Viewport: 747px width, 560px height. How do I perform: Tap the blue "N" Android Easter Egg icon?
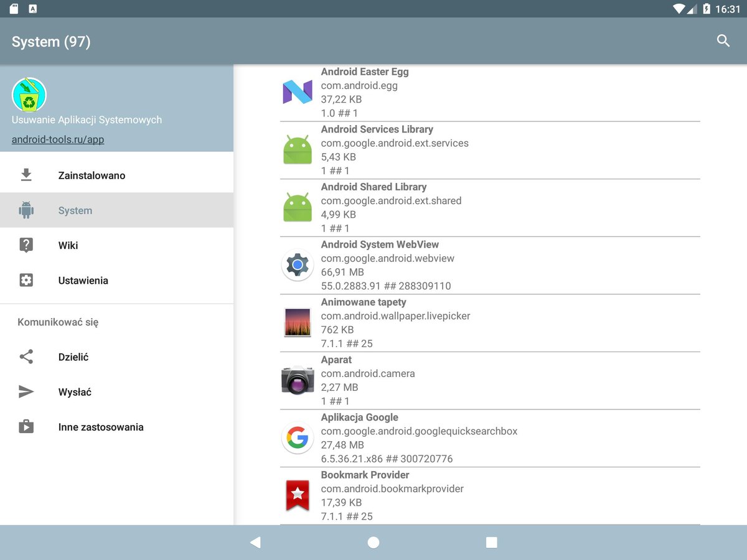pos(298,91)
